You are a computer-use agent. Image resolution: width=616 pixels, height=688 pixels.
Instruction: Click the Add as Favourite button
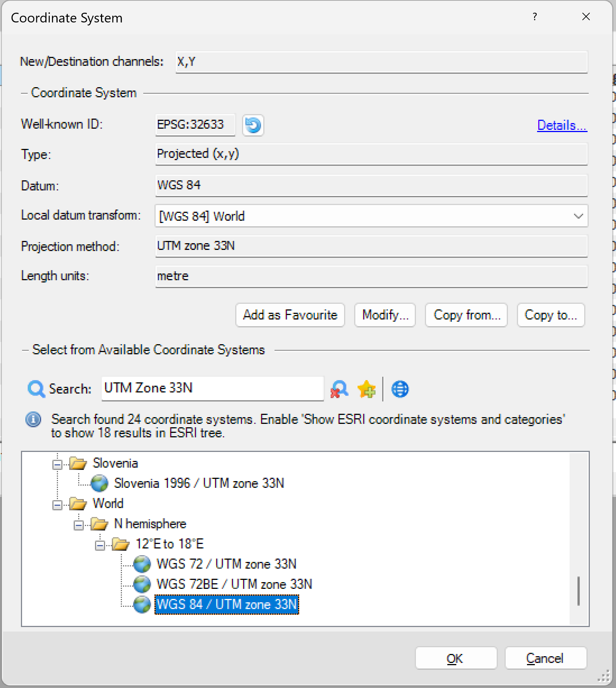coord(290,315)
